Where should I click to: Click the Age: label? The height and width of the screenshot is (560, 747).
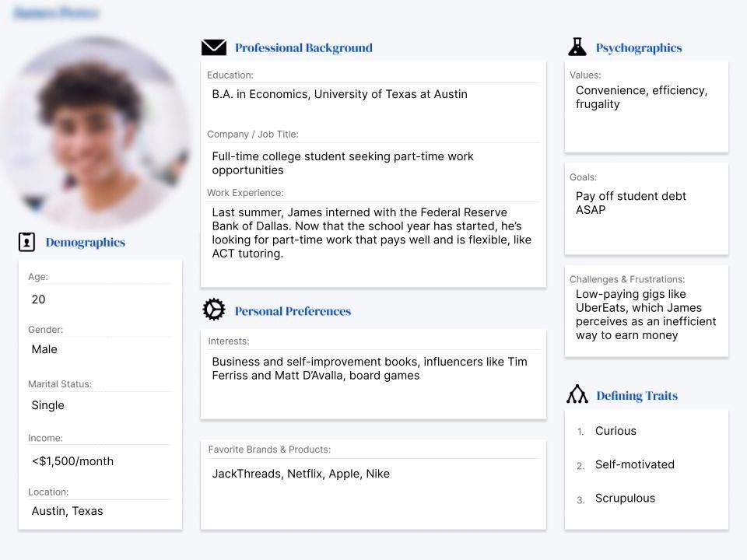click(37, 277)
